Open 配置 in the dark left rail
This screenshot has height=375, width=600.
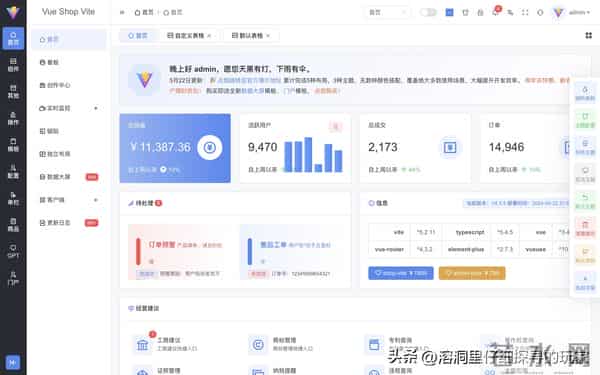point(13,171)
